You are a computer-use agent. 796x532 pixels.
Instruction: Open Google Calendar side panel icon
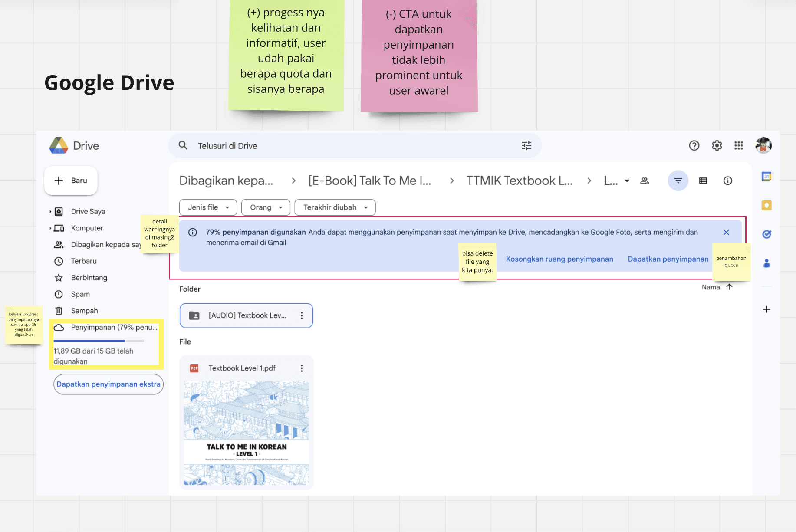(x=766, y=177)
